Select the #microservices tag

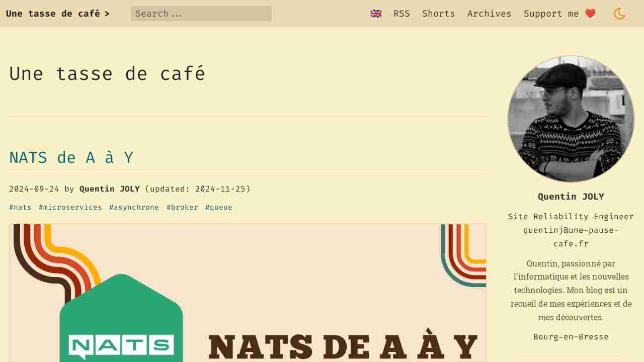point(70,207)
